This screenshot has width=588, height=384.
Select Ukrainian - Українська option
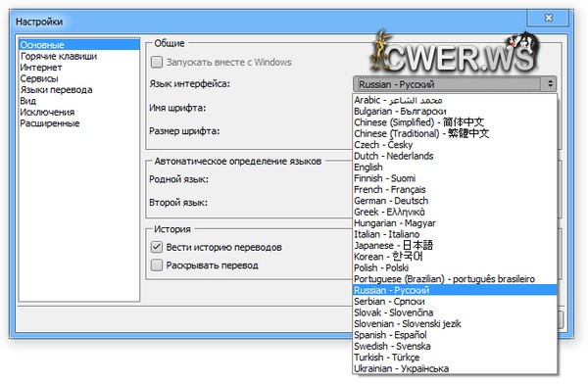pyautogui.click(x=455, y=368)
